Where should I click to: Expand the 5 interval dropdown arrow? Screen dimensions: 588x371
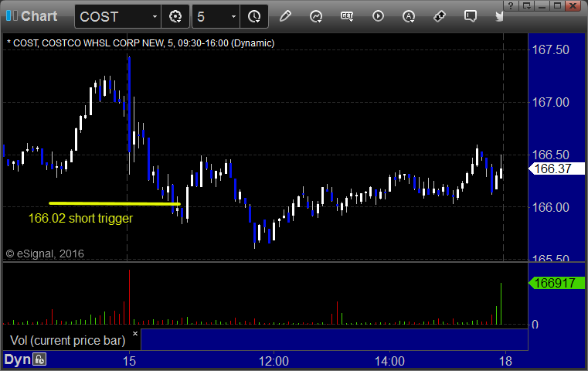click(233, 17)
